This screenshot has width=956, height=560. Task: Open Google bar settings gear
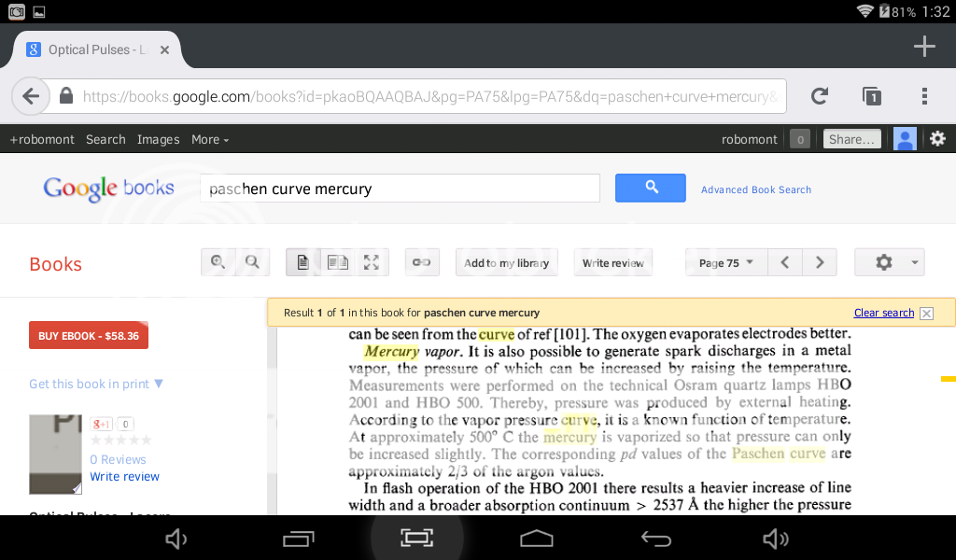(x=937, y=139)
